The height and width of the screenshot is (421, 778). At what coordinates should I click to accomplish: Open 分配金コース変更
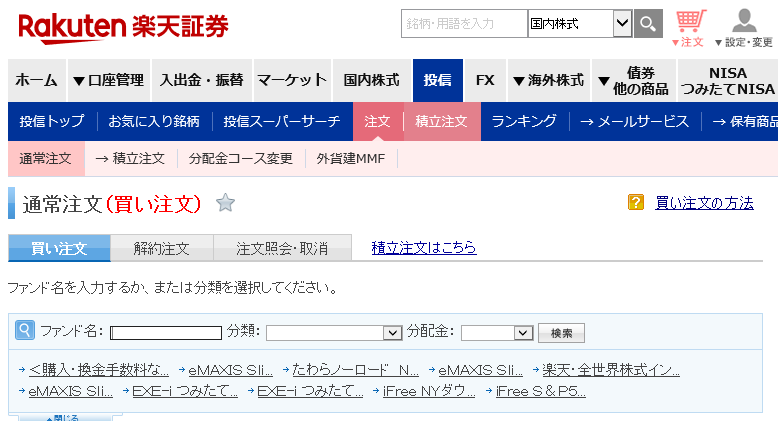tap(241, 159)
